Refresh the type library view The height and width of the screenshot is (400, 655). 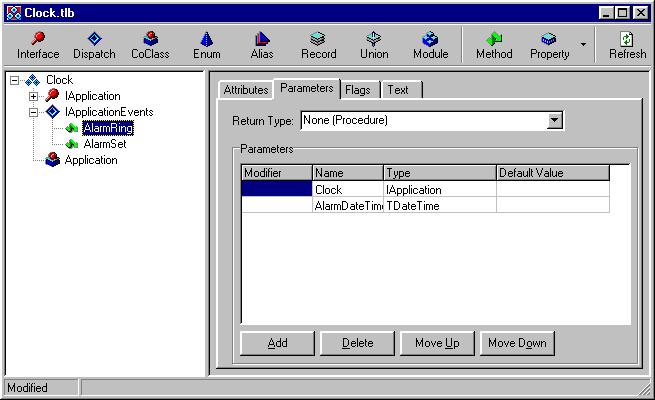pyautogui.click(x=627, y=45)
